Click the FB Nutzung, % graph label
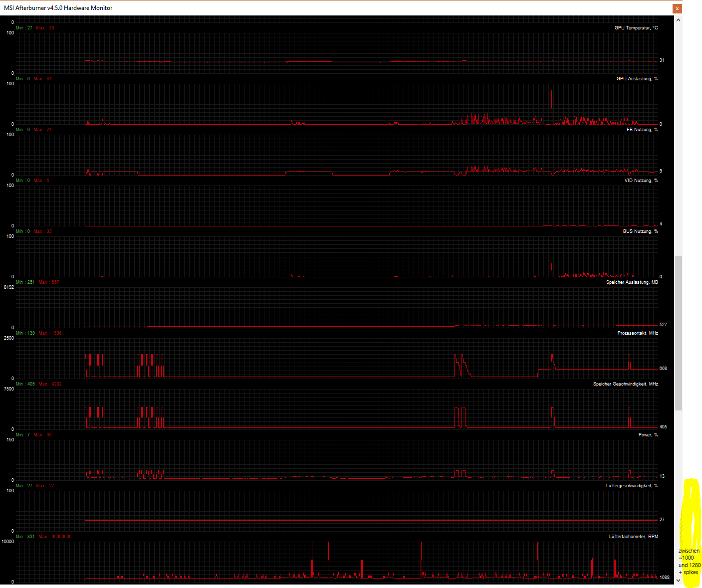The image size is (702, 588). coord(642,130)
